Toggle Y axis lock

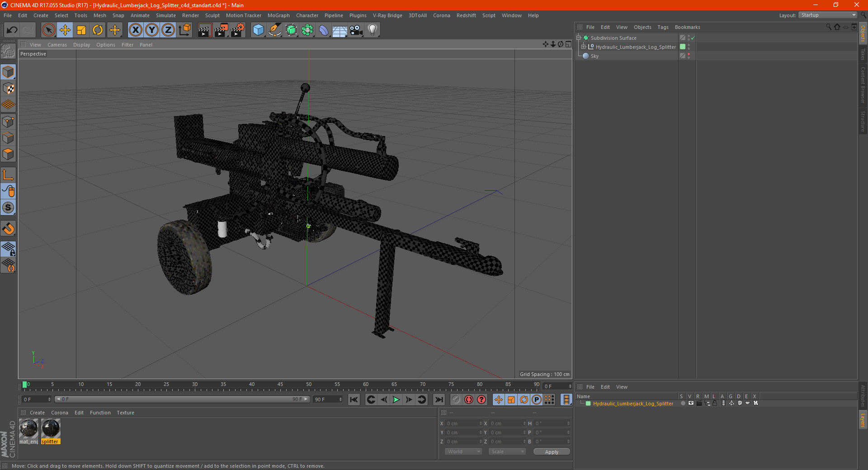tap(152, 30)
